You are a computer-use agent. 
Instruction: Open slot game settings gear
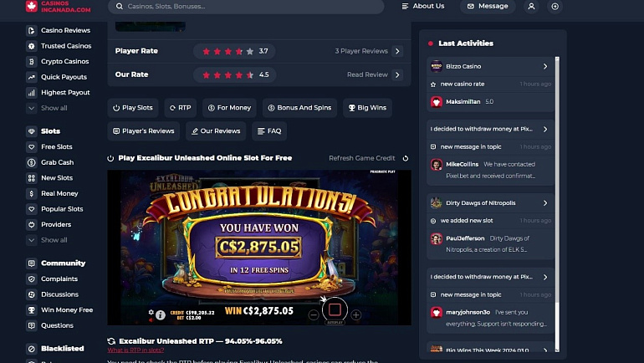(151, 312)
